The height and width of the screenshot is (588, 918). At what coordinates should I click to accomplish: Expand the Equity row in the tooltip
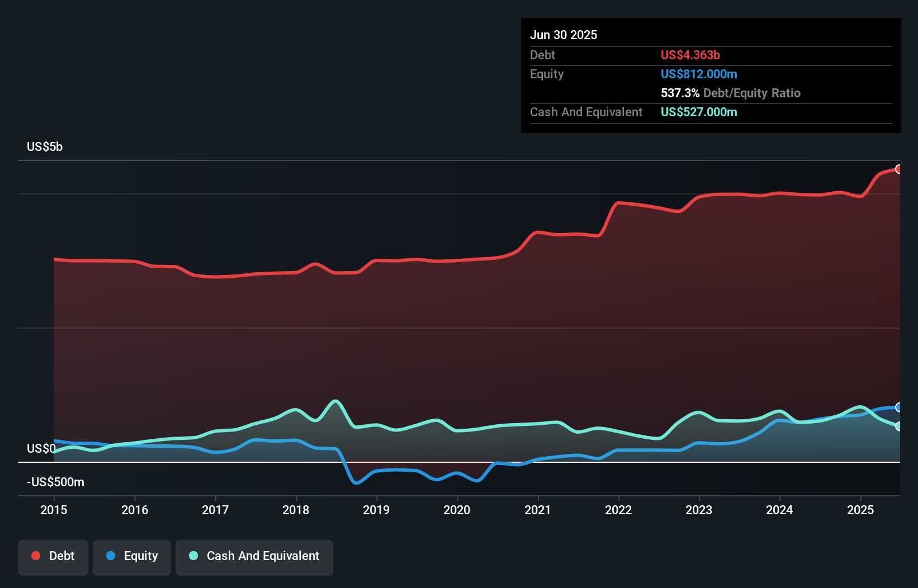[547, 74]
